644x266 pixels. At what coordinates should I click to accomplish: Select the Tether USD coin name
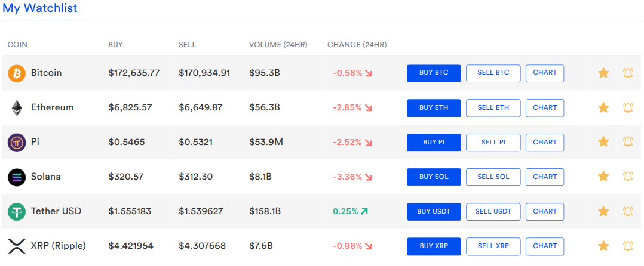pos(56,212)
